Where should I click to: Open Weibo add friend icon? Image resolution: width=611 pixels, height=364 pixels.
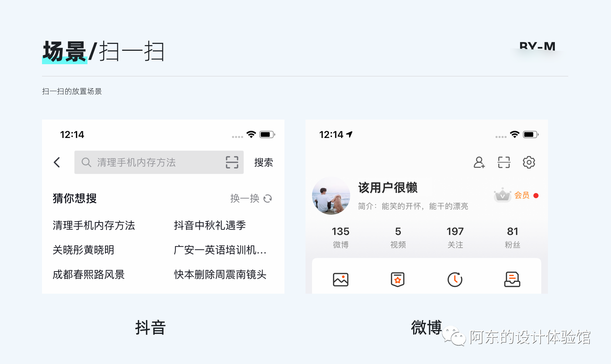point(479,162)
